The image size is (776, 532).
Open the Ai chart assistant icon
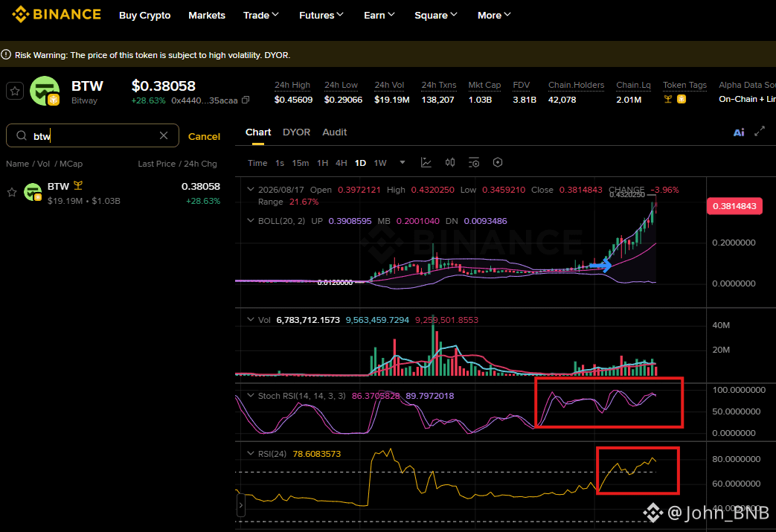(x=738, y=132)
